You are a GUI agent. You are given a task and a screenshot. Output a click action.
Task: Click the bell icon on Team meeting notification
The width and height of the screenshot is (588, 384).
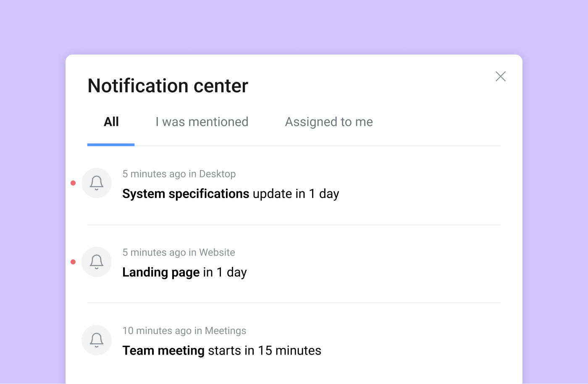pos(97,340)
